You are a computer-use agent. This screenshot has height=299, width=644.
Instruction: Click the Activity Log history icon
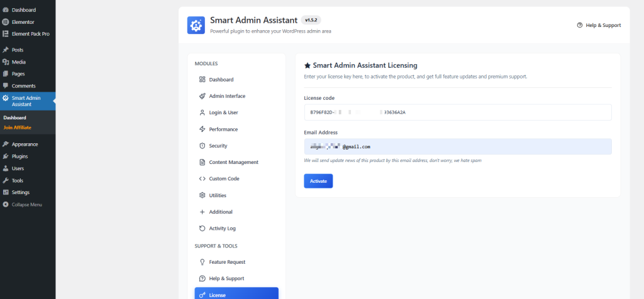(202, 229)
